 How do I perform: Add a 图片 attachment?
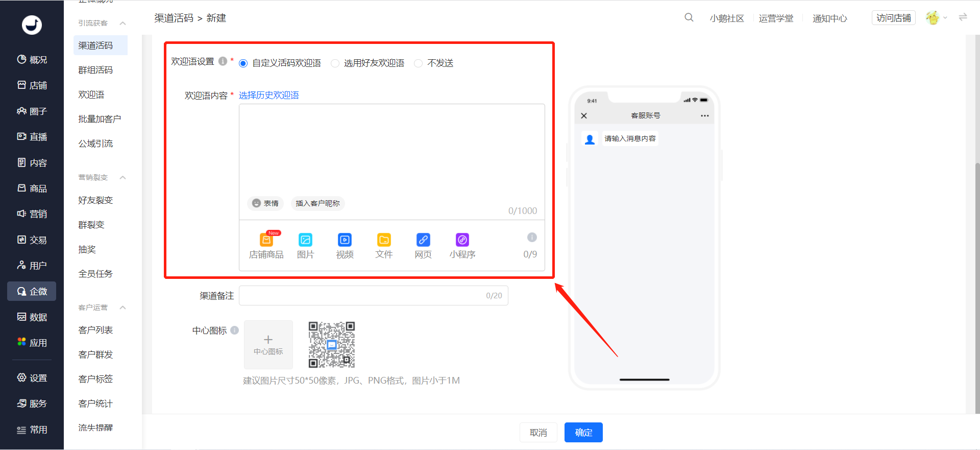(305, 246)
